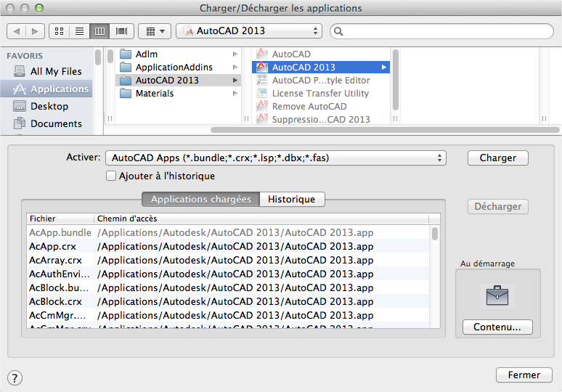This screenshot has width=562, height=392.
Task: Zoom the window with the green button
Action: coord(39,8)
